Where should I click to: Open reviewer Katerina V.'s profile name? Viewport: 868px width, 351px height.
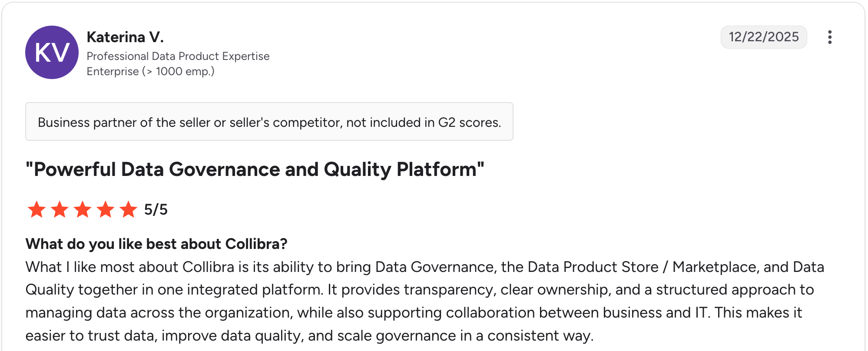click(x=125, y=37)
